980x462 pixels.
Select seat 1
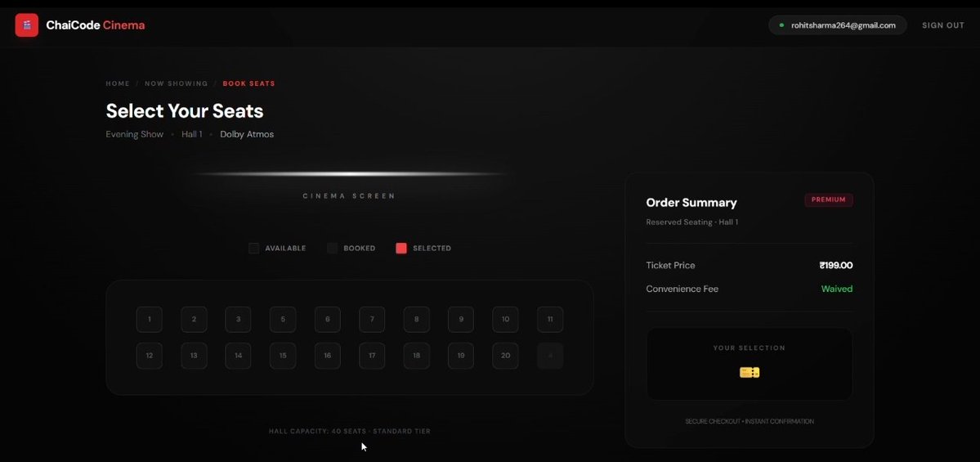(x=150, y=320)
